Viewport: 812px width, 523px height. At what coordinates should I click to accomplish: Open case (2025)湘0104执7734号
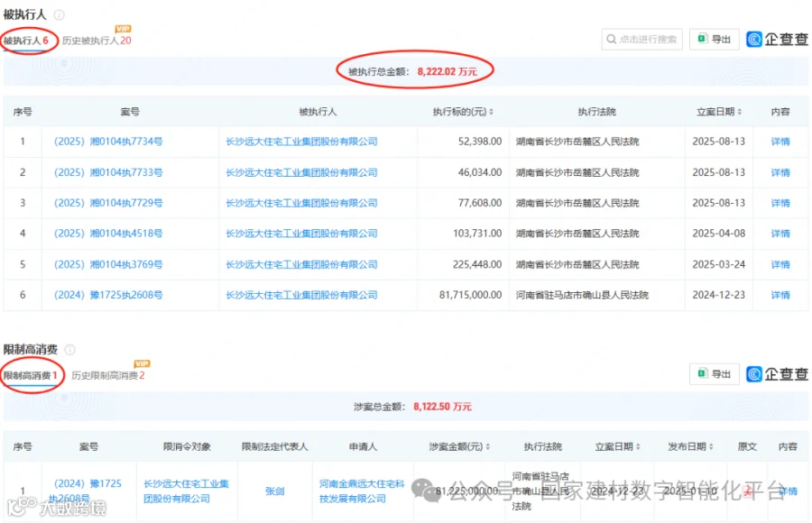coord(108,142)
